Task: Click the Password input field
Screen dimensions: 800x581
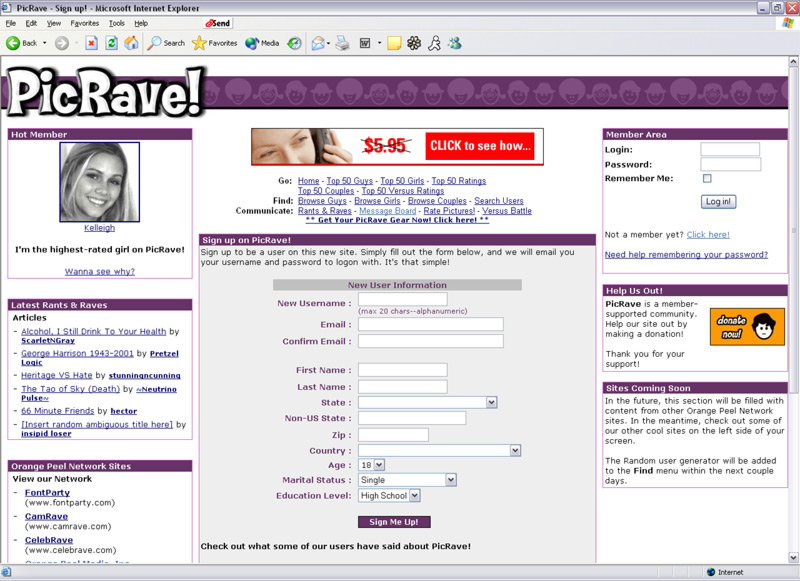Action: (x=730, y=164)
